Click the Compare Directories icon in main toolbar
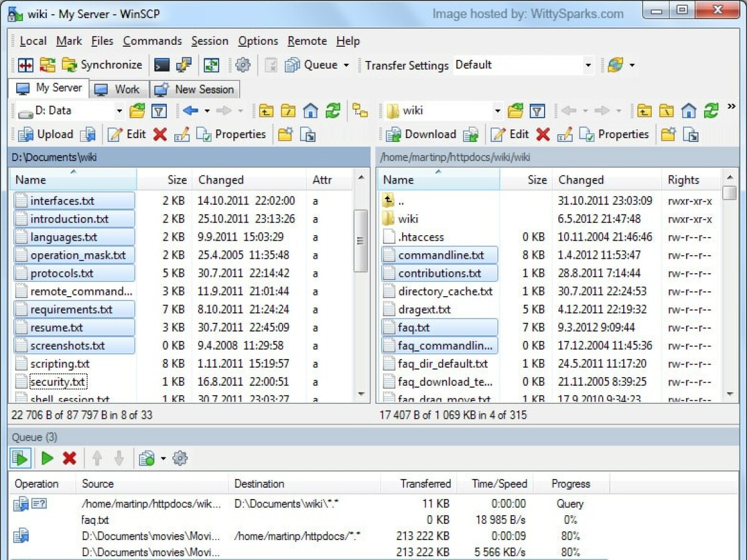This screenshot has height=560, width=747. pos(26,65)
